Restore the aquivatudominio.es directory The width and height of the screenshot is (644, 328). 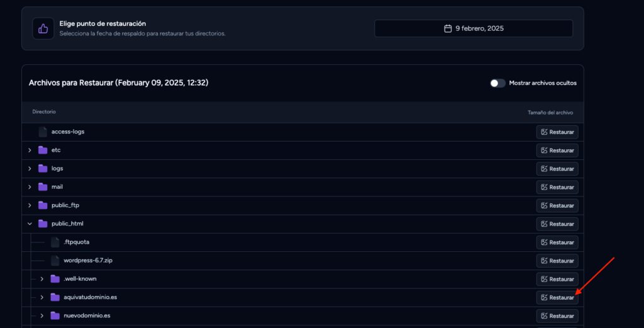coord(557,297)
